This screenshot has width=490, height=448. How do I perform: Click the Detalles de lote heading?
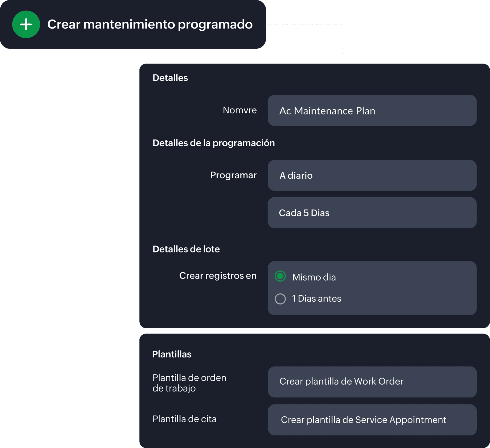[186, 249]
